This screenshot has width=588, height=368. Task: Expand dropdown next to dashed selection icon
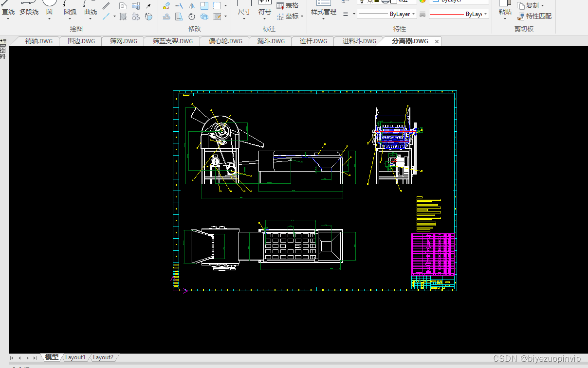(x=225, y=6)
